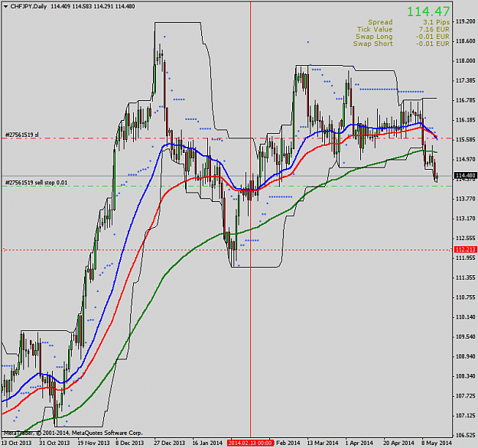Click the '13 Oct 2013' date label

17,443
